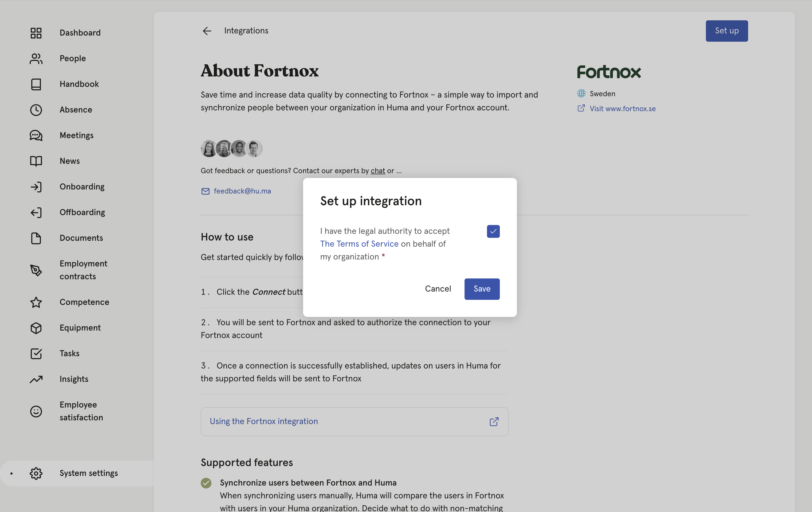This screenshot has height=512, width=812.
Task: Open The Terms of Service link
Action: (x=359, y=244)
